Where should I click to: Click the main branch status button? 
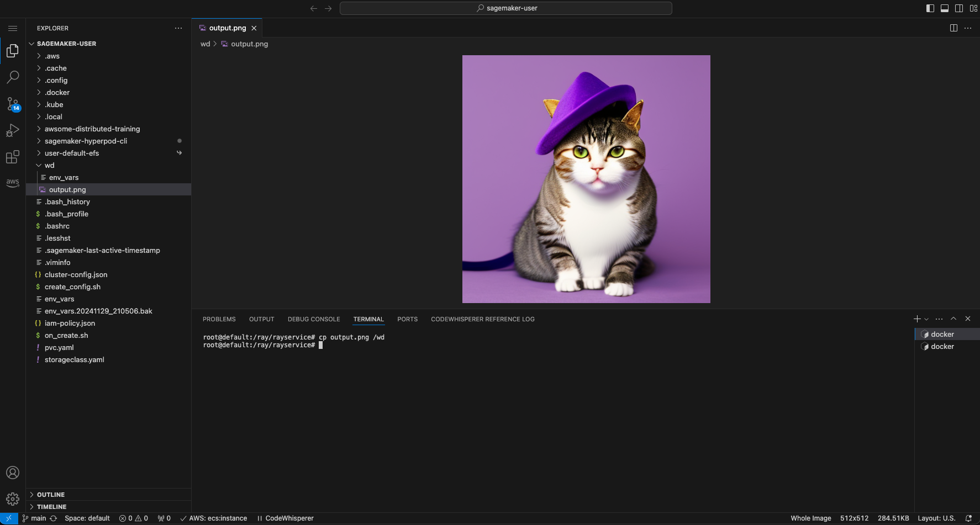click(x=34, y=518)
